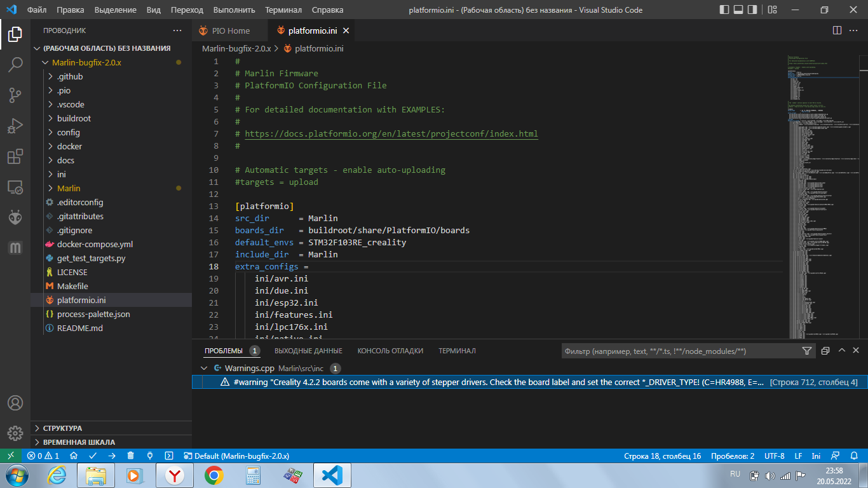Screen dimensions: 868x488
Task: Toggle the primary sidebar layout button
Action: 724,10
